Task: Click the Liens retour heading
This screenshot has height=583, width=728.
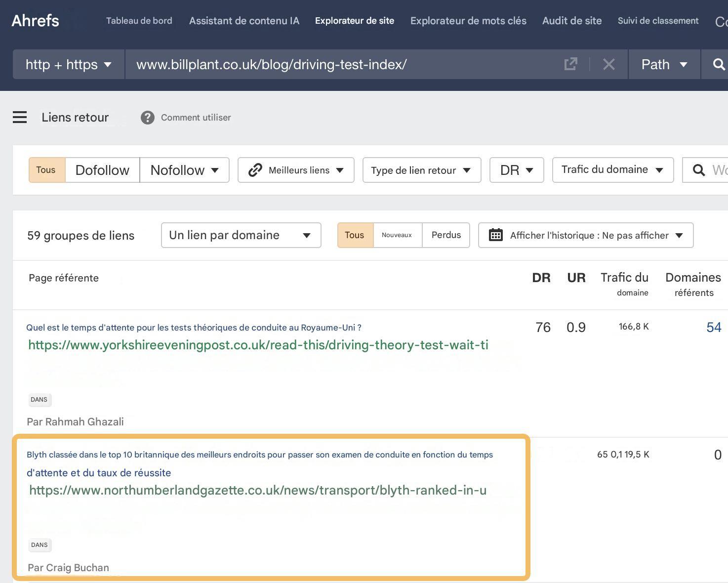Action: (x=75, y=118)
